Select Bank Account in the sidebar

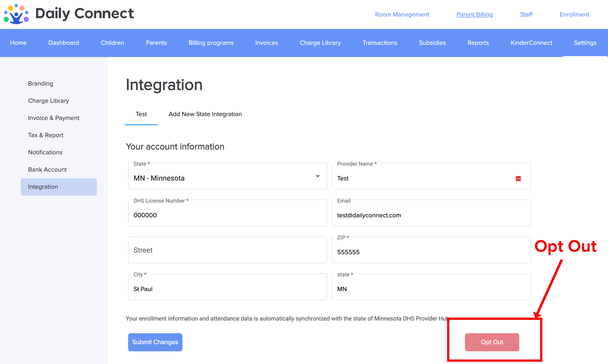pyautogui.click(x=47, y=170)
